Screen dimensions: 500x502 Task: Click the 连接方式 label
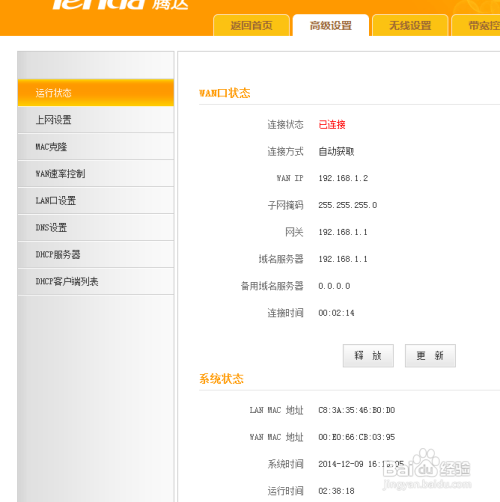285,152
